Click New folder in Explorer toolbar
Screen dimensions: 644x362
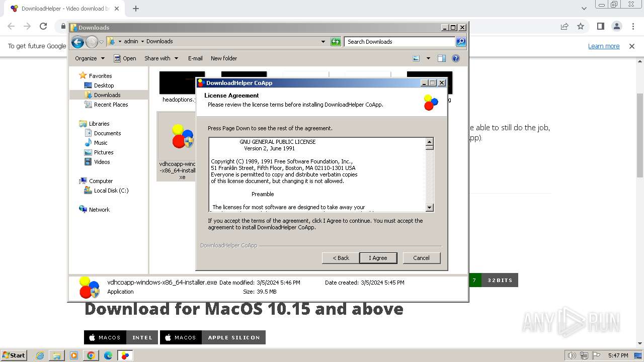[x=224, y=58]
